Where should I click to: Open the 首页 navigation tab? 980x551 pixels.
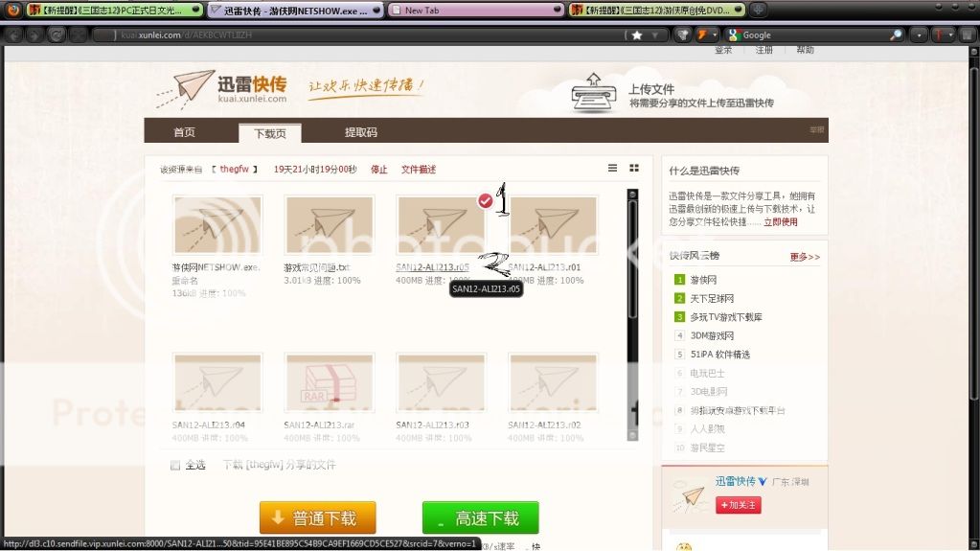tap(184, 132)
